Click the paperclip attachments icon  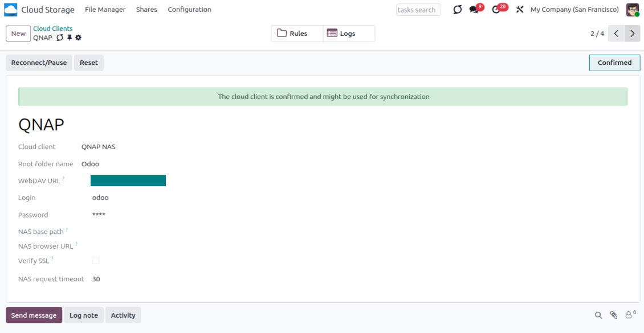614,315
